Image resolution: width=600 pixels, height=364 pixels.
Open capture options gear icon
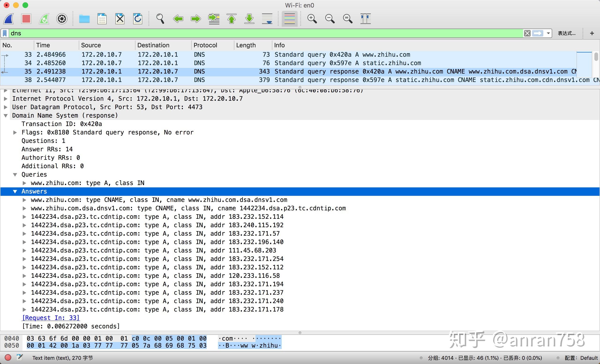coord(62,19)
